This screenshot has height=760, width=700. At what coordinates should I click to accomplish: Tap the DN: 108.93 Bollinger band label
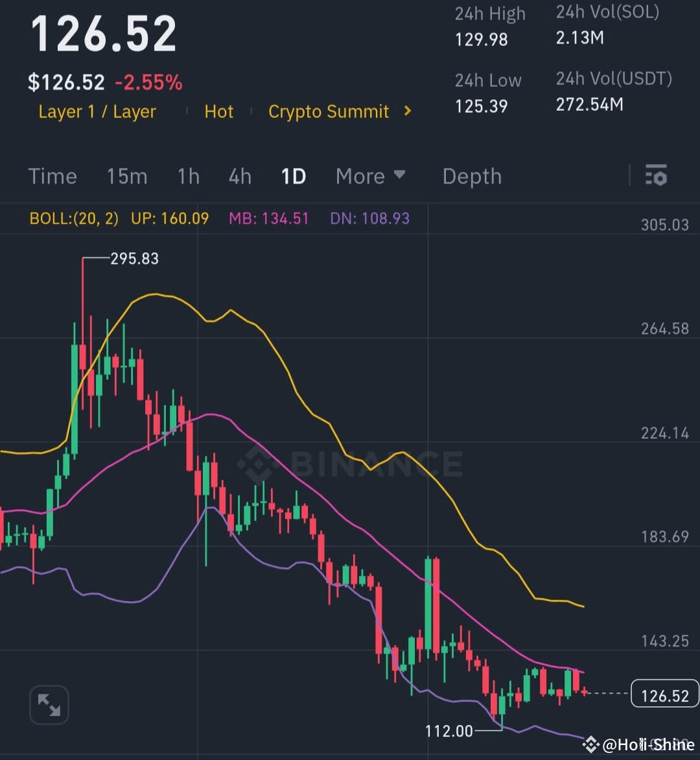(x=369, y=219)
